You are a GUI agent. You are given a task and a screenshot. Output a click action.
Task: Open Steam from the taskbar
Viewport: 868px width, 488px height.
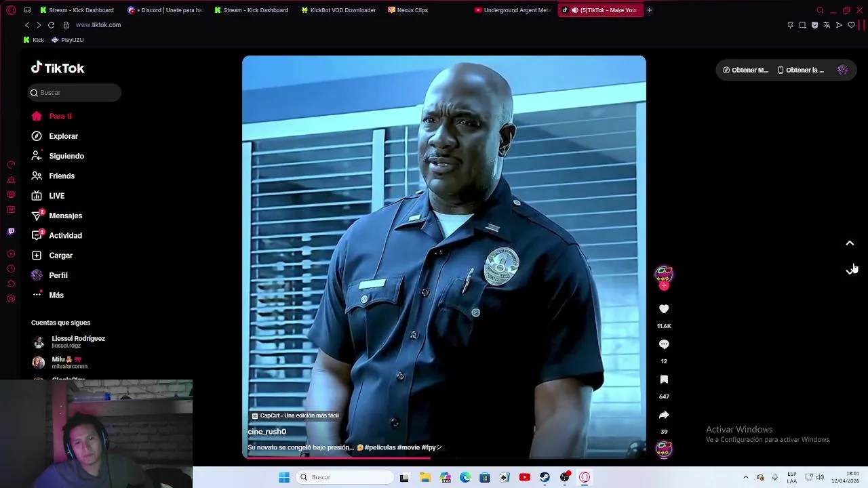[x=545, y=477]
